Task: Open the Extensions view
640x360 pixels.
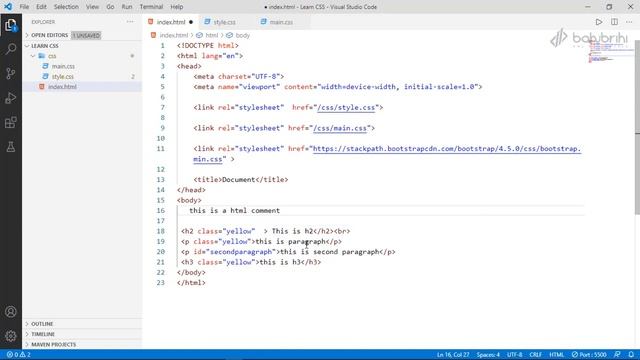Action: click(11, 122)
